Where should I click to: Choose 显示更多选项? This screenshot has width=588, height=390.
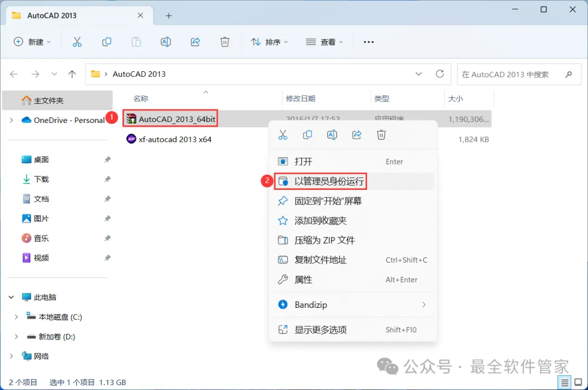click(x=353, y=330)
